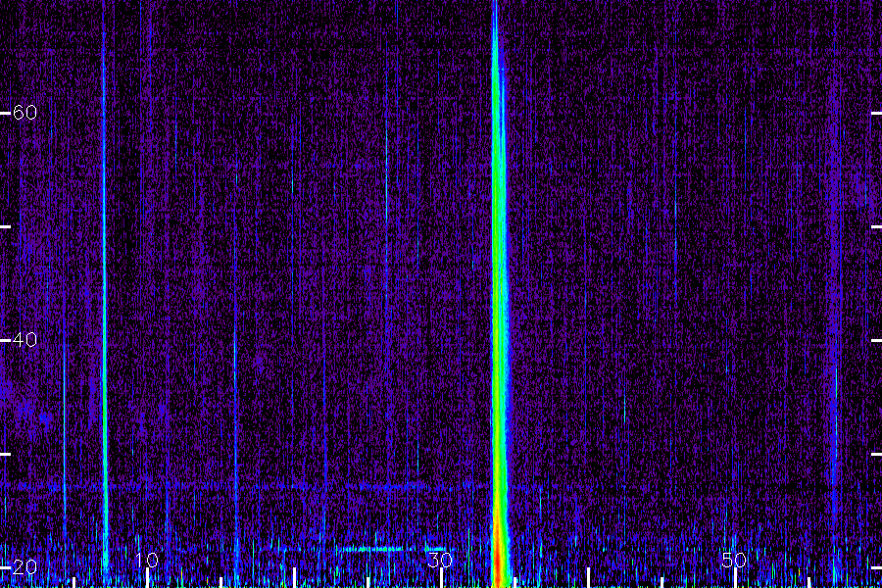Viewport: 882px width, 588px height.
Task: Click the "20" label on vertical axis
Action: [24, 566]
